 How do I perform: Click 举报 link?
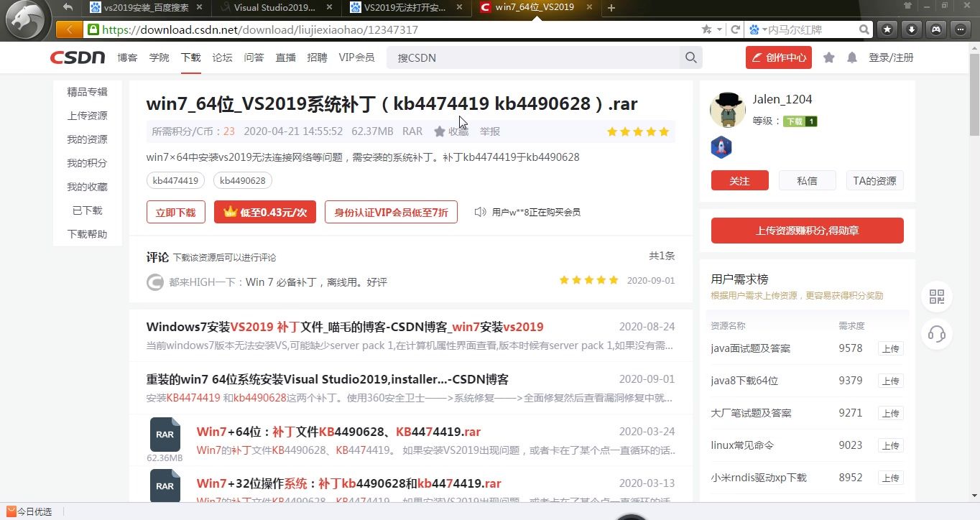tap(490, 131)
